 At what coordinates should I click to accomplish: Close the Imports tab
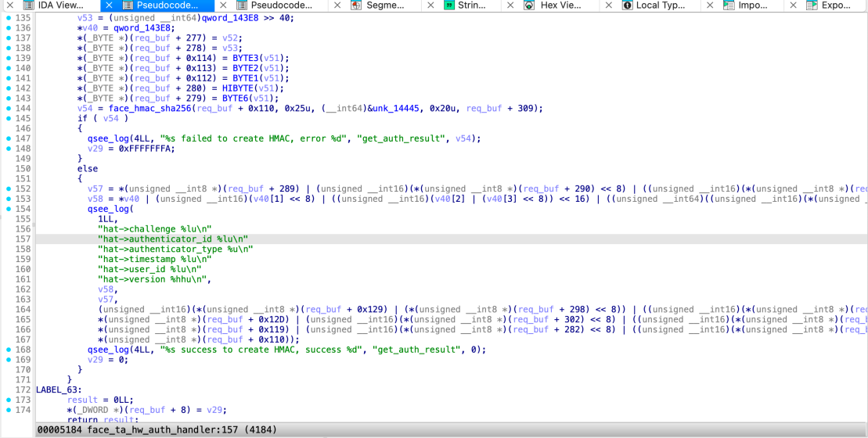pos(710,5)
